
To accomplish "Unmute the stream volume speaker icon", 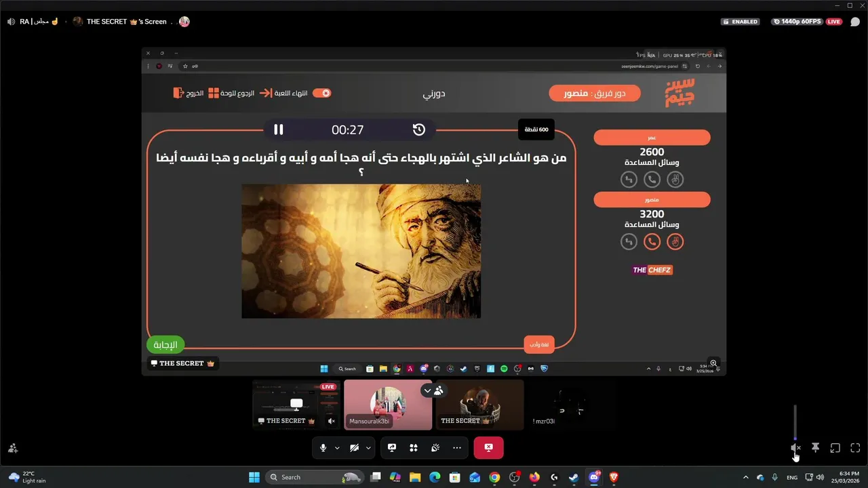I will pyautogui.click(x=795, y=448).
